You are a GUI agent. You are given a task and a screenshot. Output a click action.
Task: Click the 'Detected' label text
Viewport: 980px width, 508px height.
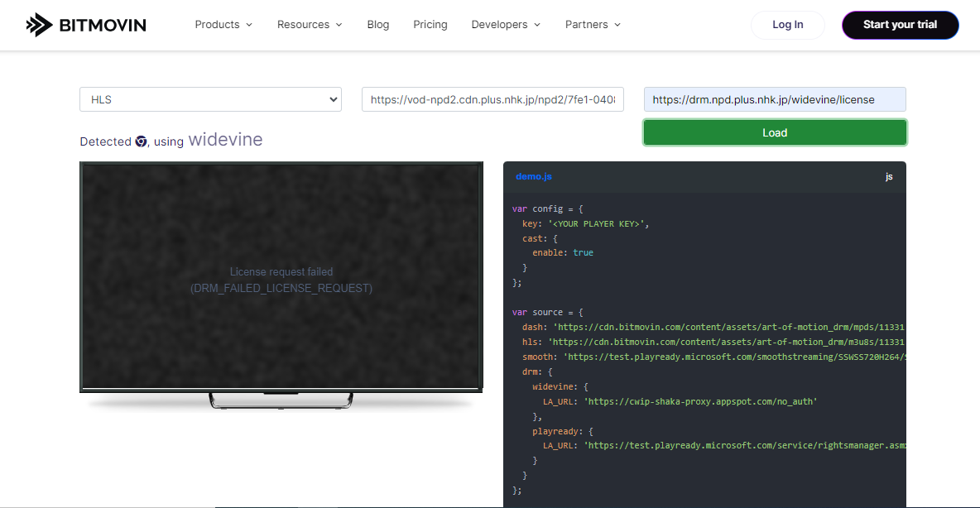click(106, 141)
